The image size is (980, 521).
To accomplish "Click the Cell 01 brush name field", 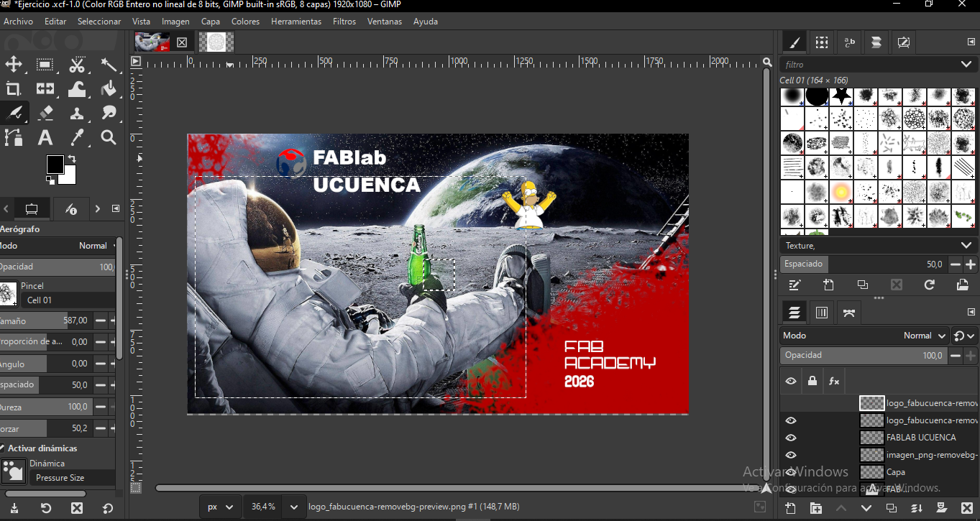I will [68, 300].
